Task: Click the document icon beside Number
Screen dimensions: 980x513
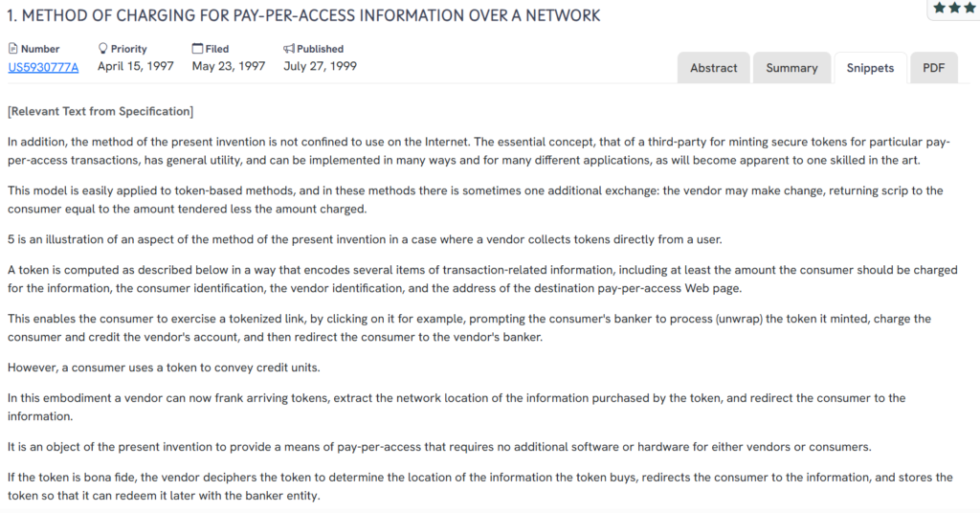Action: (x=13, y=49)
